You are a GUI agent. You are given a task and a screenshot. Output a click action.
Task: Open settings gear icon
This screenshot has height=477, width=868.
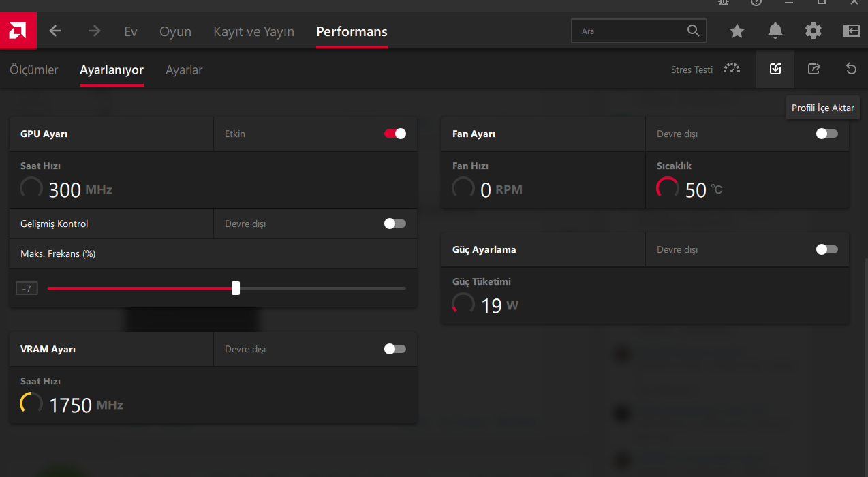(813, 31)
